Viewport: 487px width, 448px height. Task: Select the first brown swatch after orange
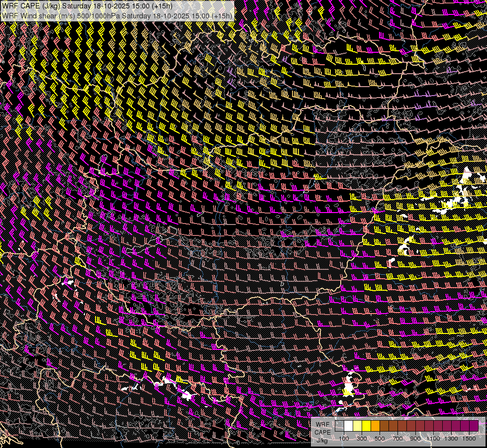pyautogui.click(x=384, y=426)
